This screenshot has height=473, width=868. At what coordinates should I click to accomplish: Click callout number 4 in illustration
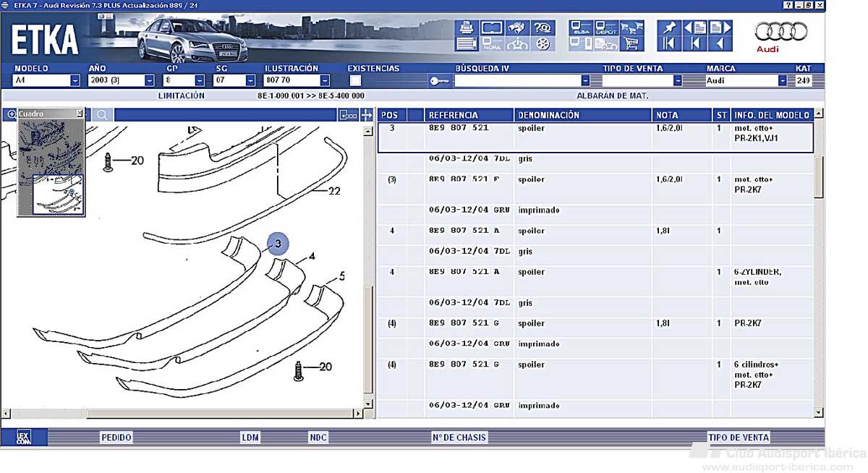pos(312,256)
